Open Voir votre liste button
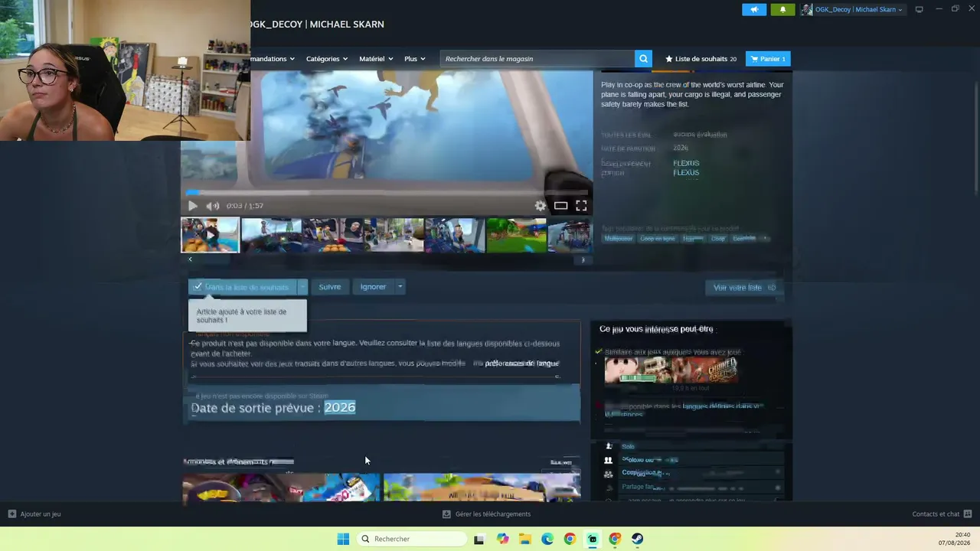 tap(744, 288)
